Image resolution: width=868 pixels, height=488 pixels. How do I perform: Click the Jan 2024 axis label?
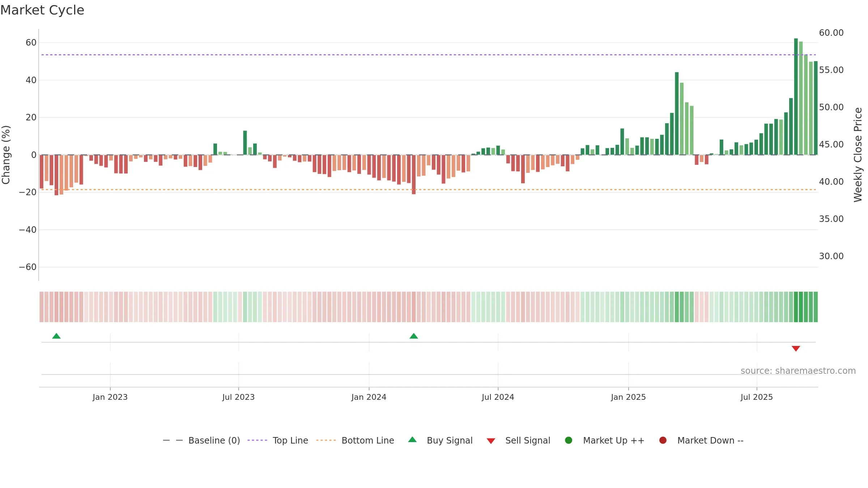pyautogui.click(x=369, y=397)
